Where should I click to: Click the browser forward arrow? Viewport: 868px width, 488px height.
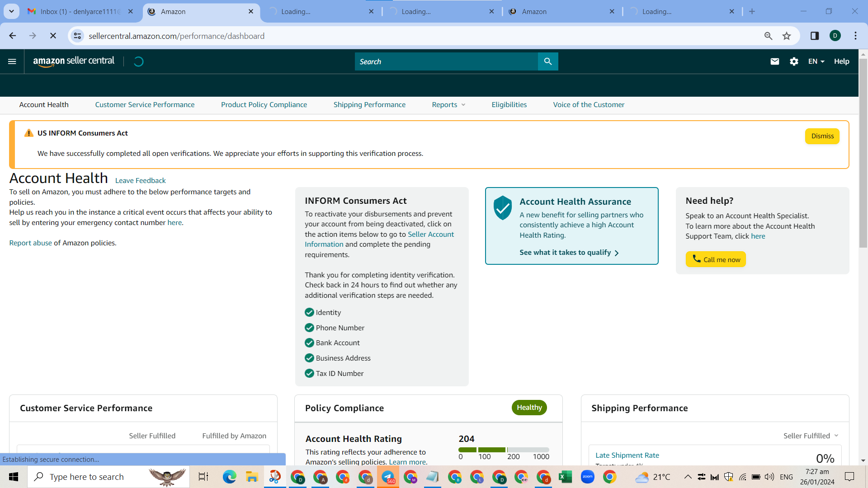coord(33,36)
